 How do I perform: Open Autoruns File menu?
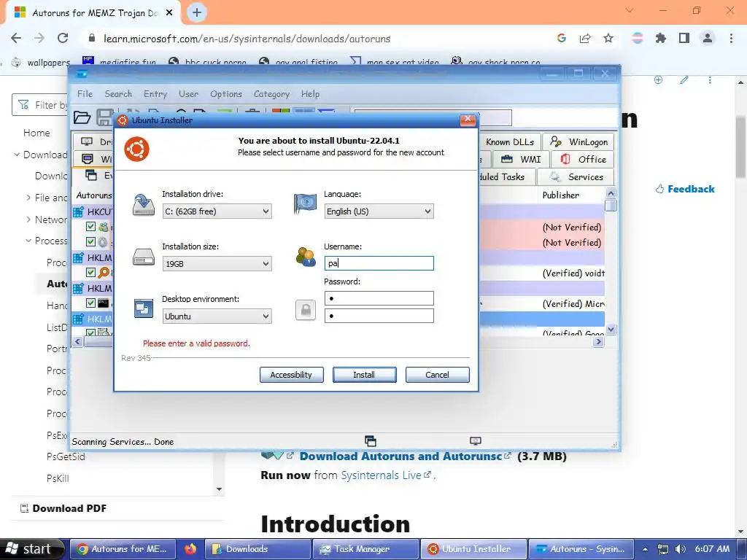click(x=85, y=94)
